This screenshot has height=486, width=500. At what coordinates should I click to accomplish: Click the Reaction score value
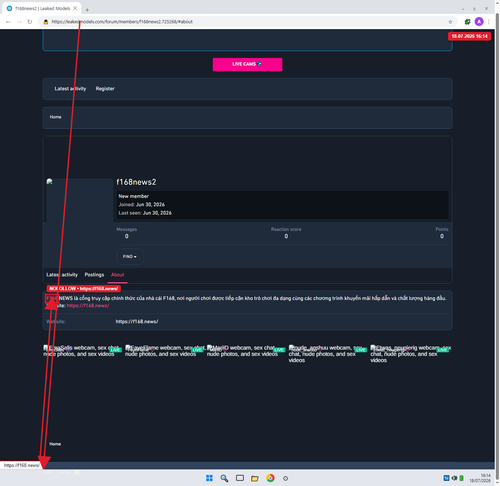[286, 236]
